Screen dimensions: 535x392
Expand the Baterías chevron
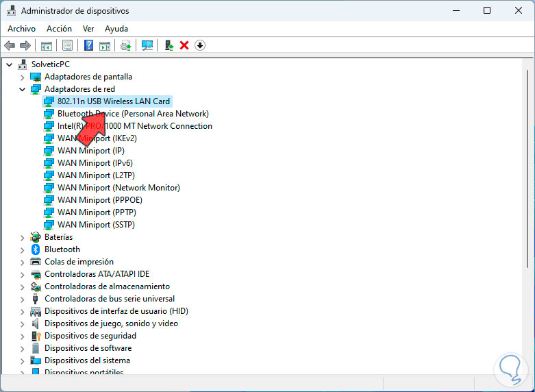tap(23, 237)
